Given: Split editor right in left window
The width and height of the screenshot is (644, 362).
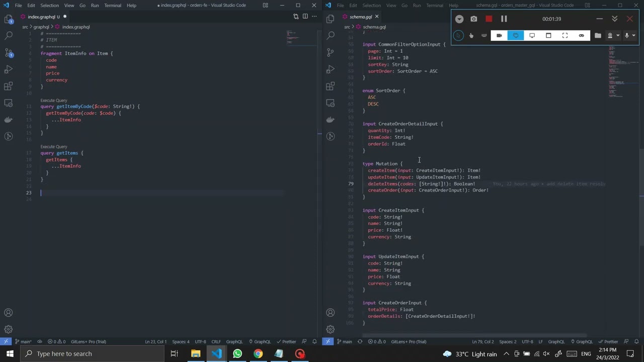Looking at the screenshot, I should click(305, 17).
